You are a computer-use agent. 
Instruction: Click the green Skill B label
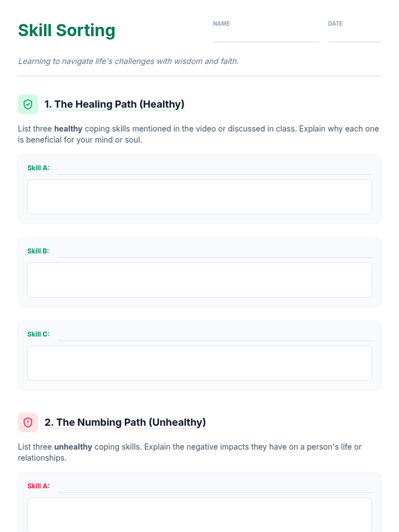tap(38, 251)
